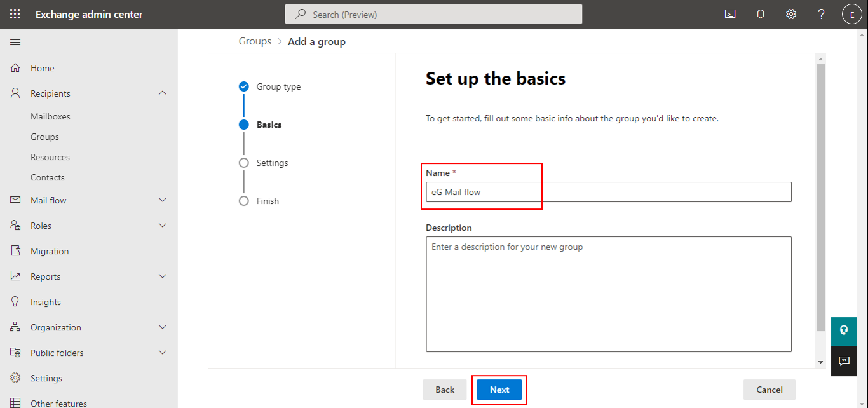868x408 pixels.
Task: Click the Other features grid icon
Action: point(16,403)
